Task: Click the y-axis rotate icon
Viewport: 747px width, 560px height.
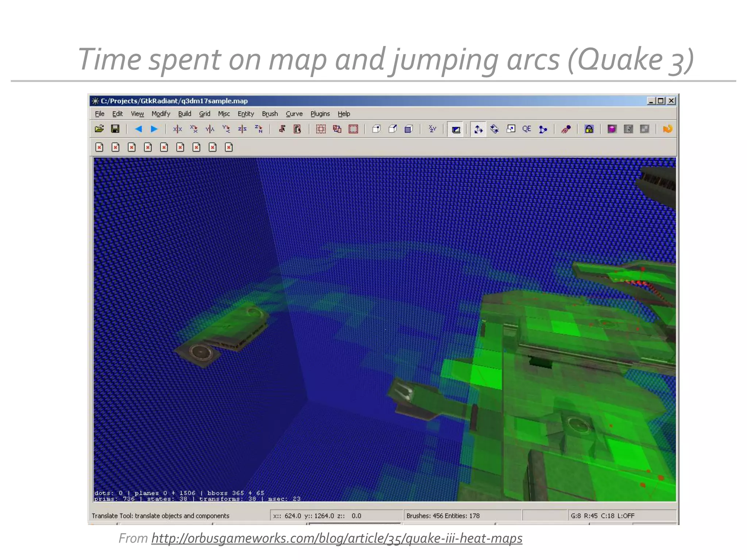Action: [x=226, y=129]
